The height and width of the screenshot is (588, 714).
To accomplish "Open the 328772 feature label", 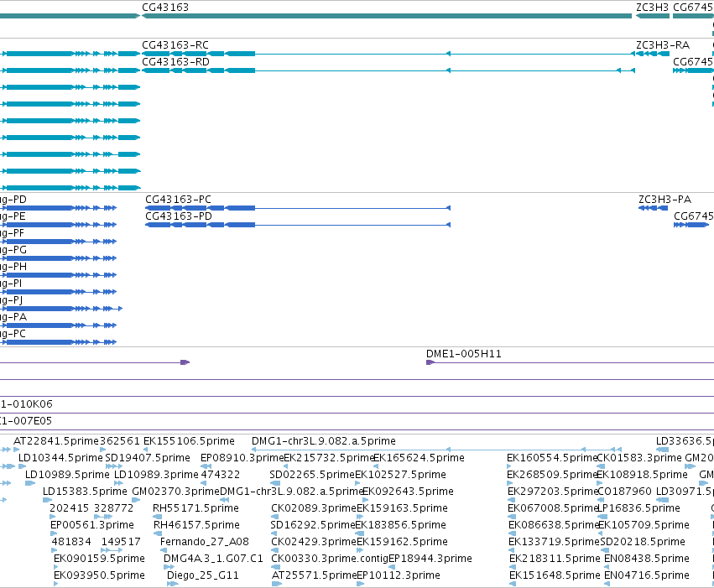I will (114, 508).
